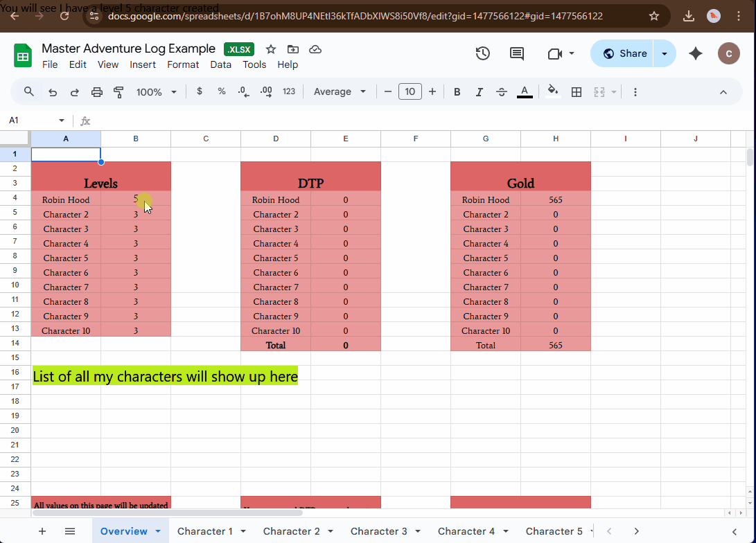Open the Help menu
Viewport: 756px width, 543px height.
(288, 64)
